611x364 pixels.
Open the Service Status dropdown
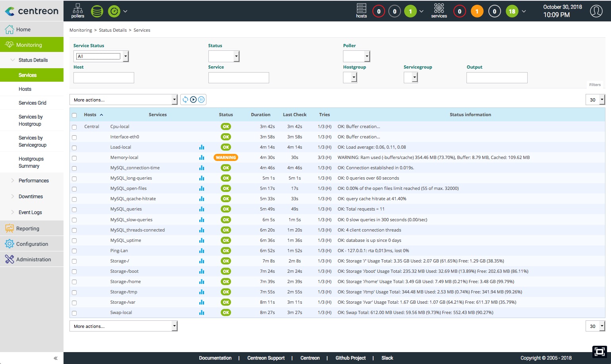[101, 56]
